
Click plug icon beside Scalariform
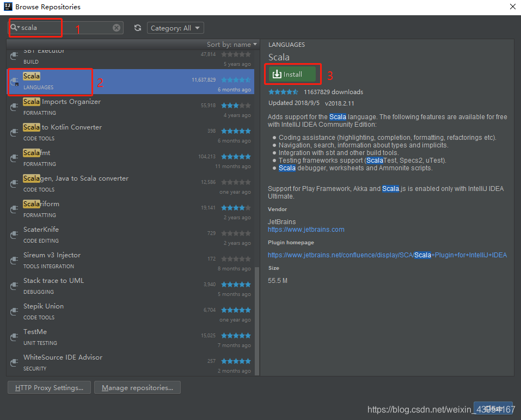tap(14, 209)
